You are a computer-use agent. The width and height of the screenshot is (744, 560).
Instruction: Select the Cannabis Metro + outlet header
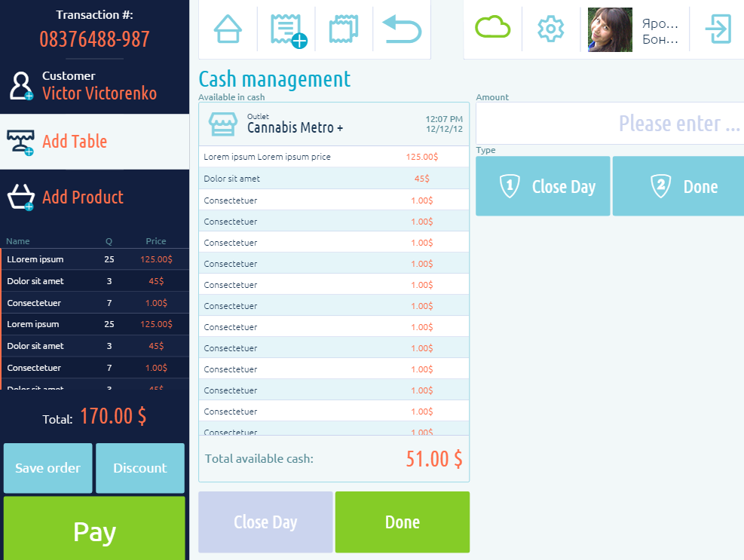tap(333, 124)
